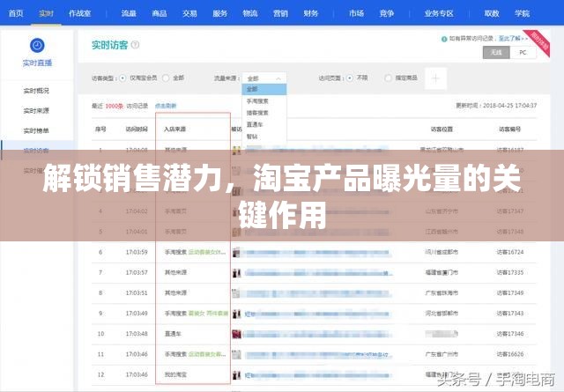
Task: Open product thumbnail in row 10
Action: pyautogui.click(x=236, y=334)
